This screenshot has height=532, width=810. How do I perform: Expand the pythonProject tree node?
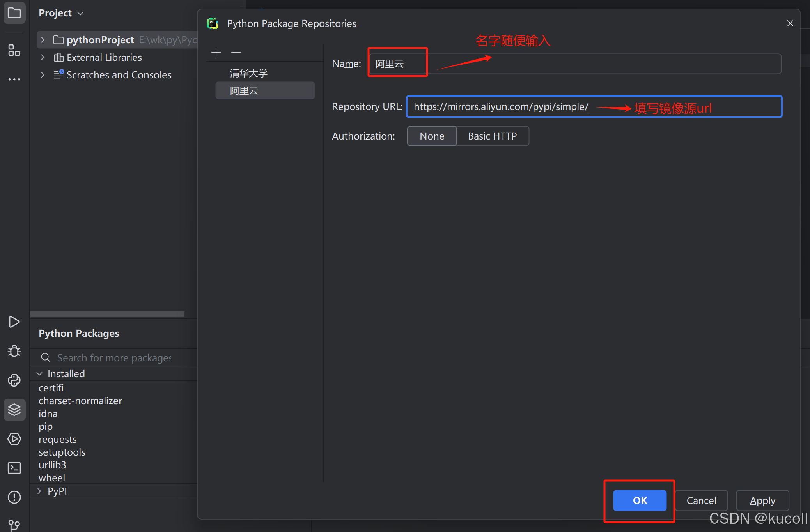[43, 40]
